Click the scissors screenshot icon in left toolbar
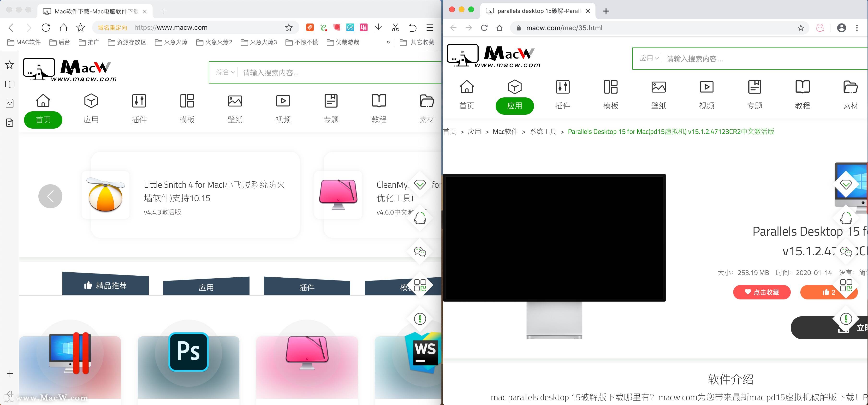Screen dimensions: 868x405 tap(395, 28)
